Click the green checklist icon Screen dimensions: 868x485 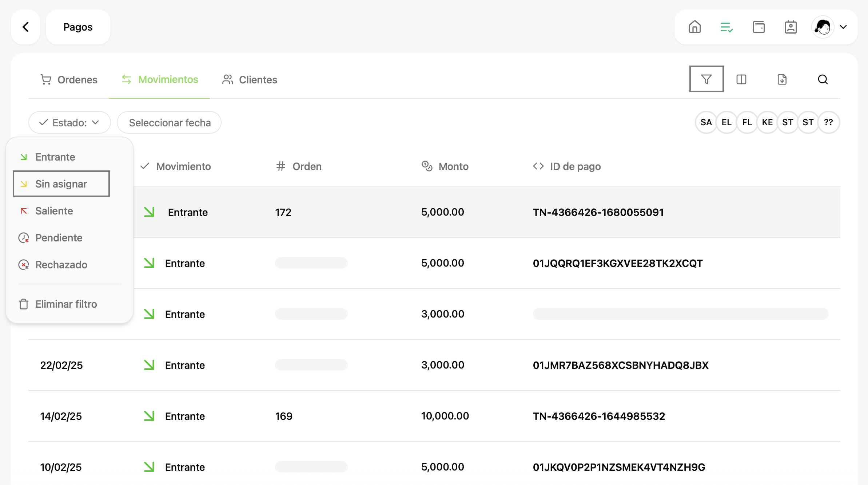click(726, 27)
